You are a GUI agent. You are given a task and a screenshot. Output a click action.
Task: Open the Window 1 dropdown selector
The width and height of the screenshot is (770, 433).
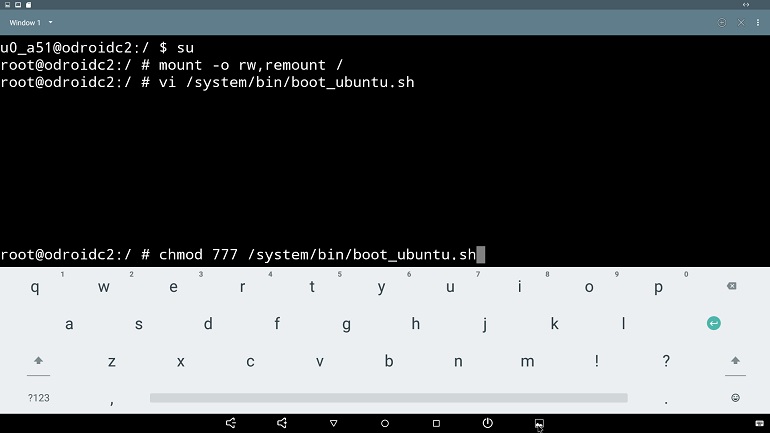[x=30, y=23]
